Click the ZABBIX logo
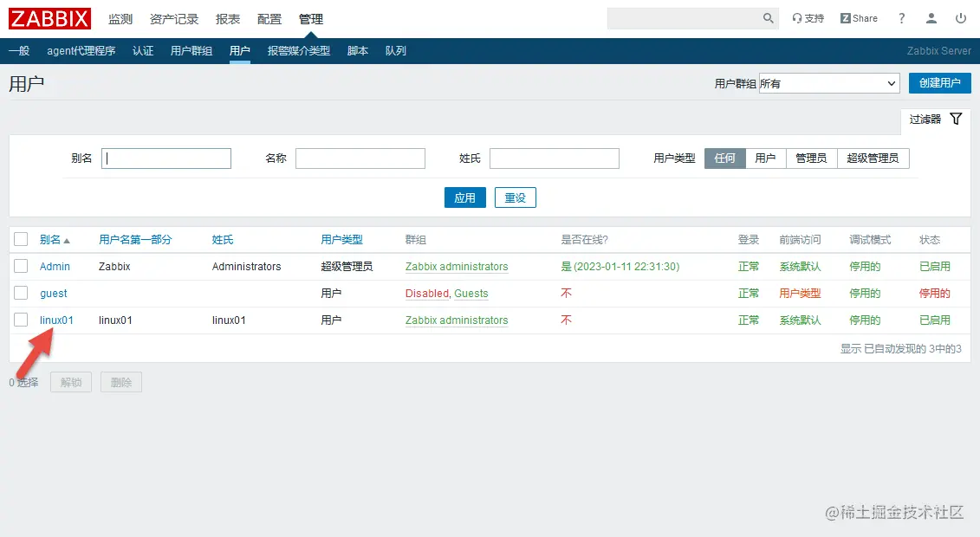Screen dimensions: 980x537 pos(49,19)
